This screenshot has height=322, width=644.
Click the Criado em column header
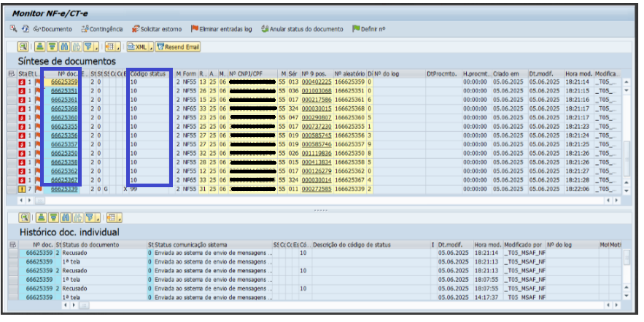click(509, 74)
